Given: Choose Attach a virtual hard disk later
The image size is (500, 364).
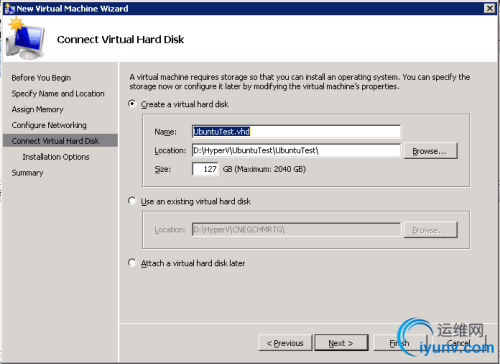Looking at the screenshot, I should pos(132,263).
